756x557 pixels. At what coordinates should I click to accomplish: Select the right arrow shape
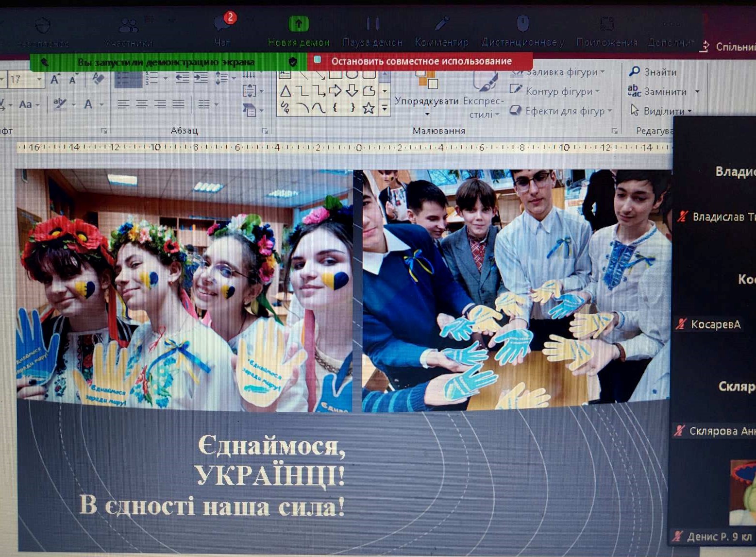coord(336,90)
